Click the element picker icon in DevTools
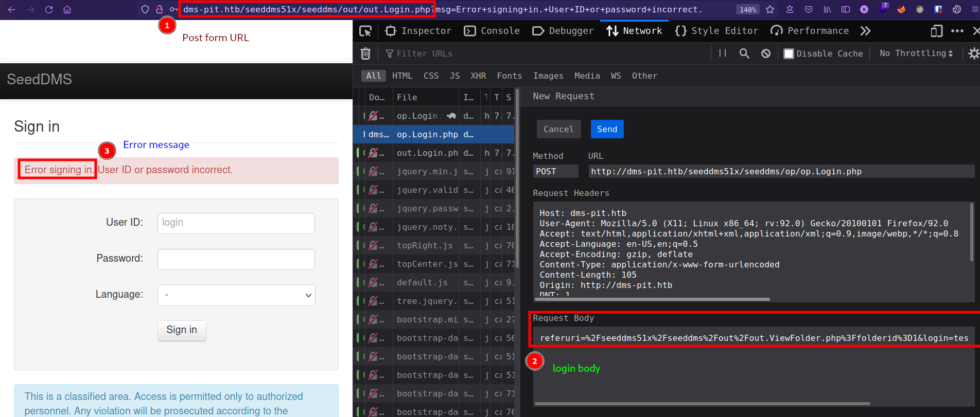 365,31
